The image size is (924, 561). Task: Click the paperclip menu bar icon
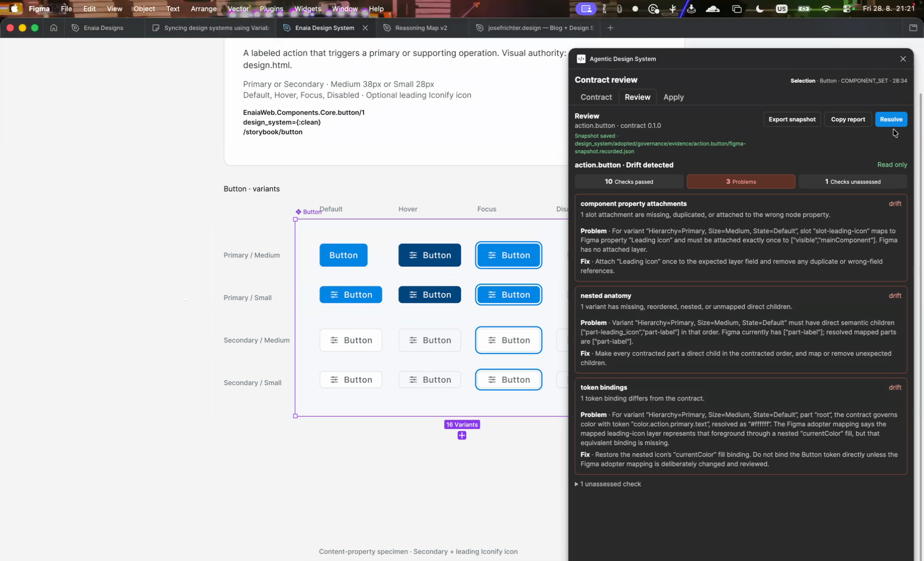[619, 8]
